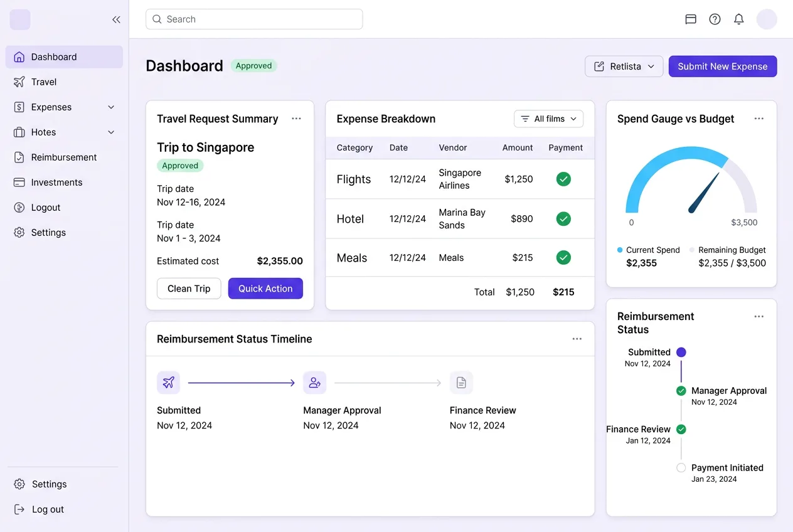Image resolution: width=793 pixels, height=532 pixels.
Task: Click the Flights row payment check mark
Action: coord(563,179)
